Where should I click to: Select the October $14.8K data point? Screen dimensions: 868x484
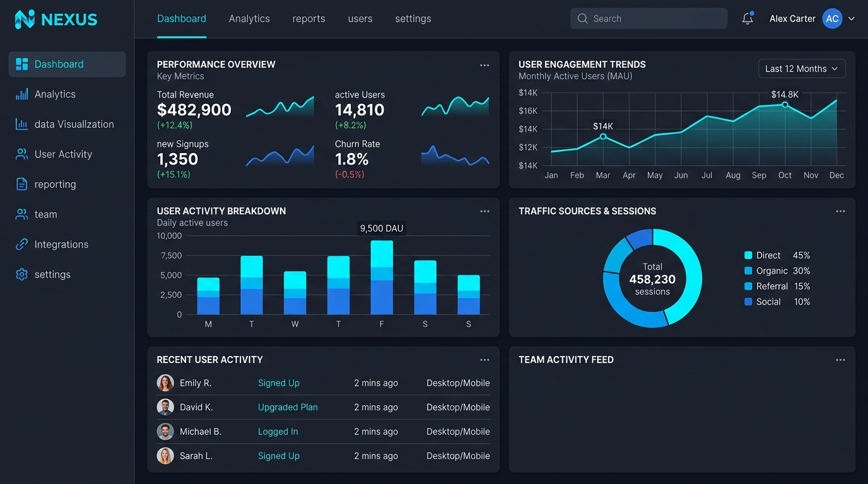tap(785, 105)
